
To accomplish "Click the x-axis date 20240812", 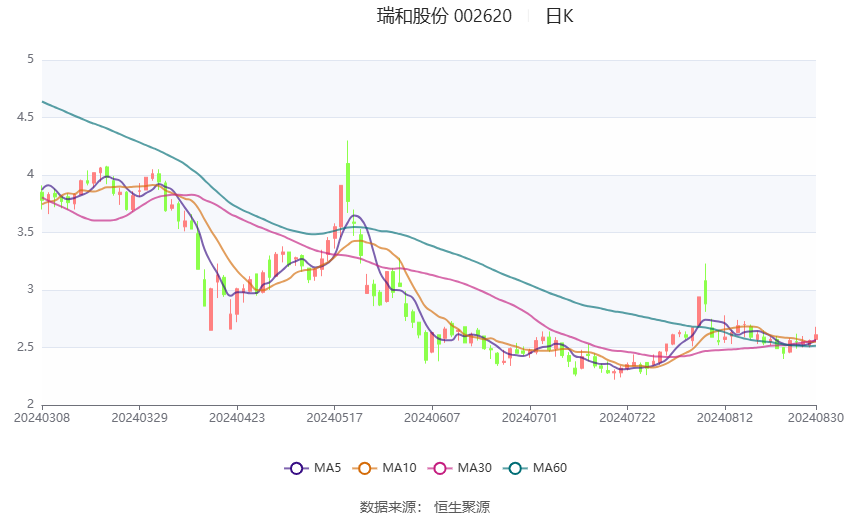I will (725, 418).
